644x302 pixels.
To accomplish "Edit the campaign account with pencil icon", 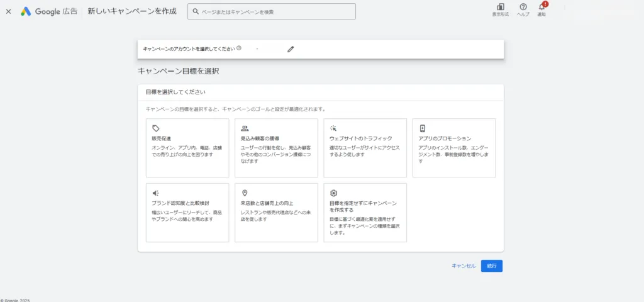I will click(x=291, y=49).
